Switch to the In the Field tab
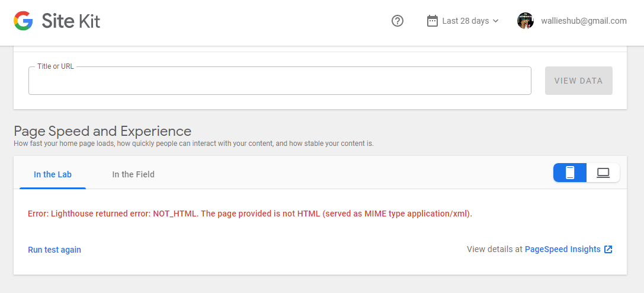Screen dimensions: 644x293 (133, 174)
